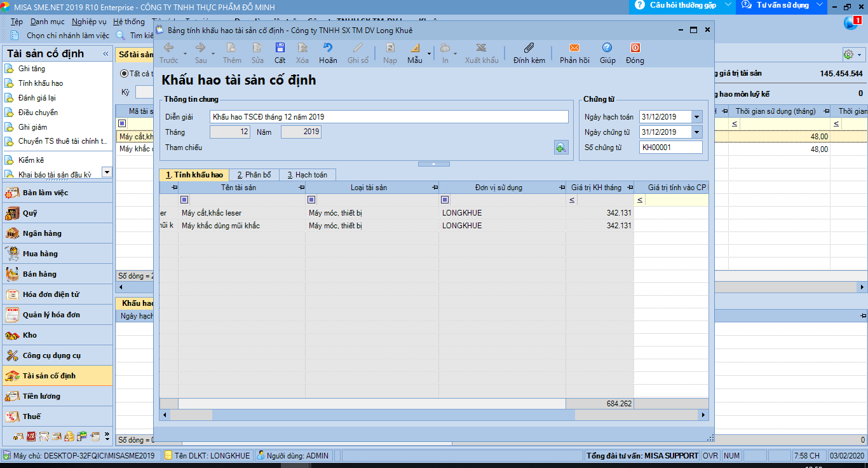Click the Số chứng từ field KH00001

pyautogui.click(x=671, y=148)
